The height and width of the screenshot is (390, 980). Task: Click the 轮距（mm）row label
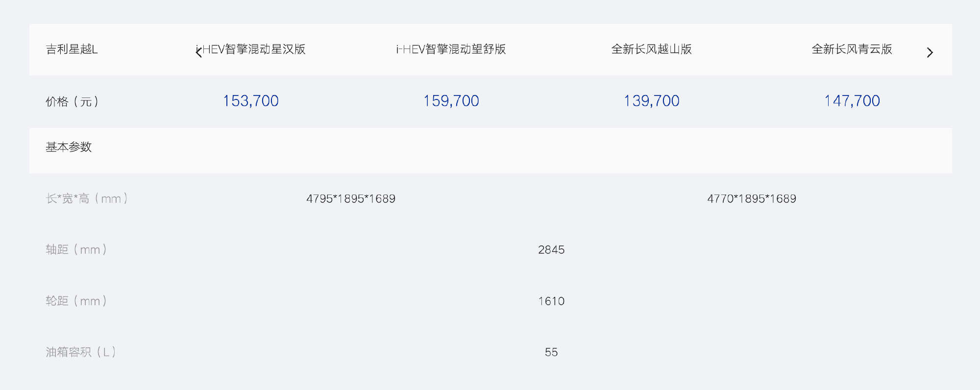(x=76, y=301)
